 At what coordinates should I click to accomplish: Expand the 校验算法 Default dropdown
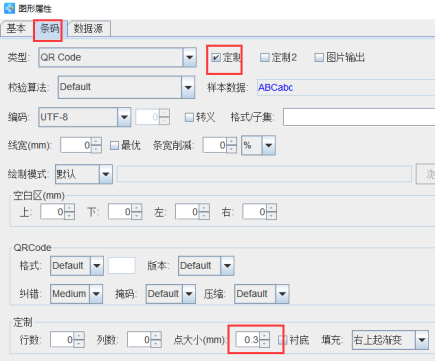pos(188,87)
